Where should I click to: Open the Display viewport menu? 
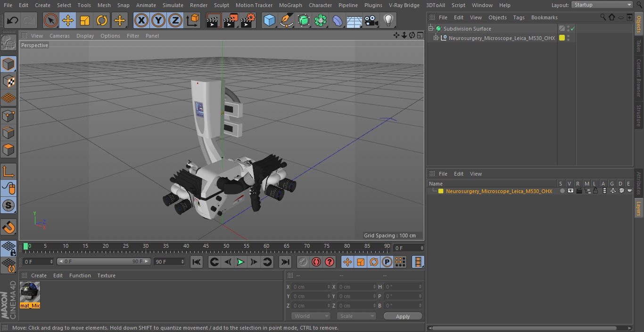pos(85,36)
